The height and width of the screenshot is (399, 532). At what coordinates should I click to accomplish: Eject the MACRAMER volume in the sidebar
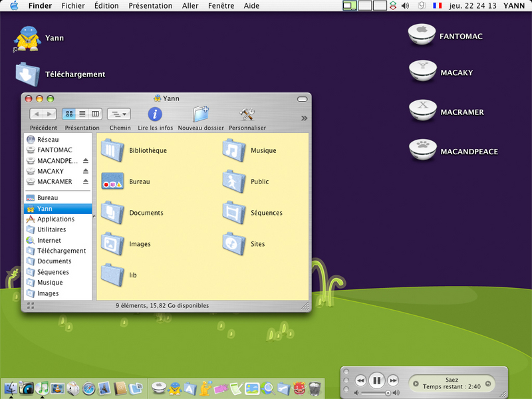pos(86,182)
